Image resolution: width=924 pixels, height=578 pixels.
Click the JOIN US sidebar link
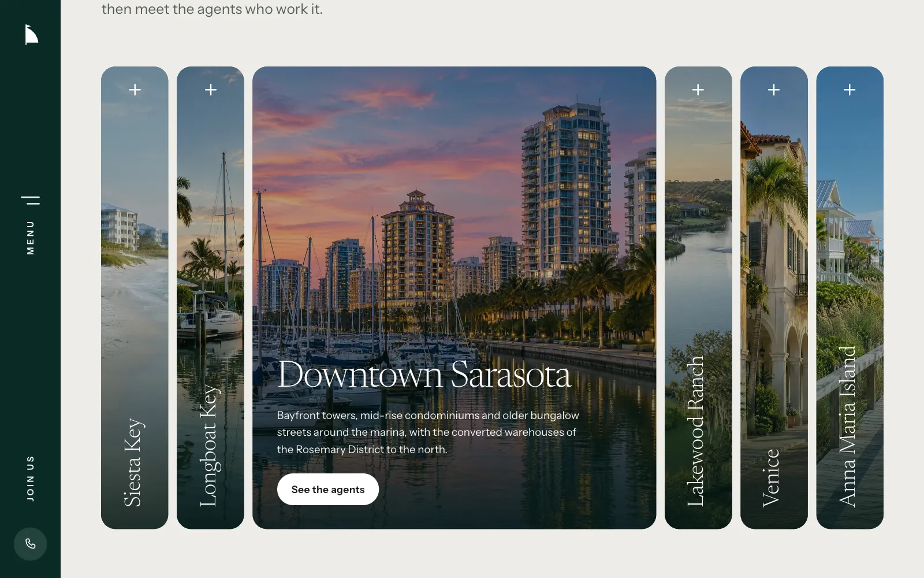30,478
